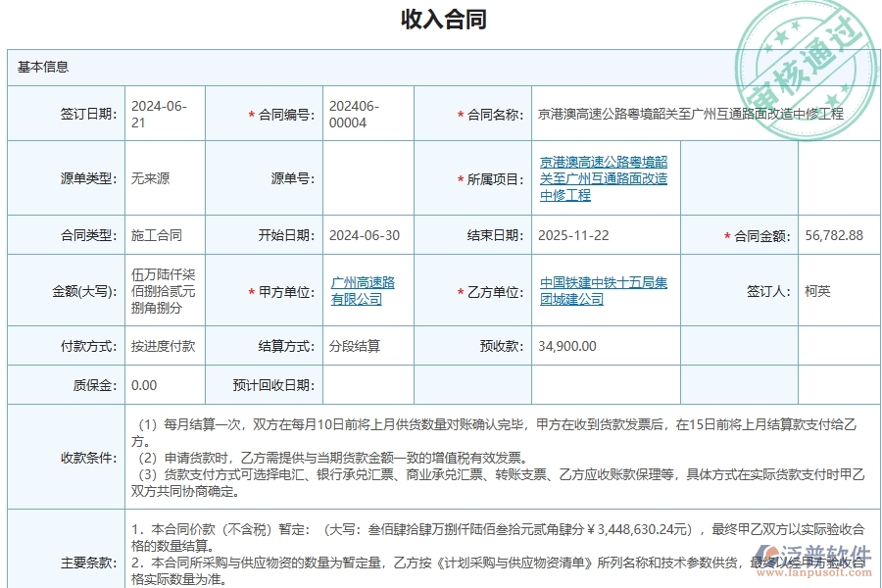Click the 结束日期 field 2025-11-22

(573, 234)
